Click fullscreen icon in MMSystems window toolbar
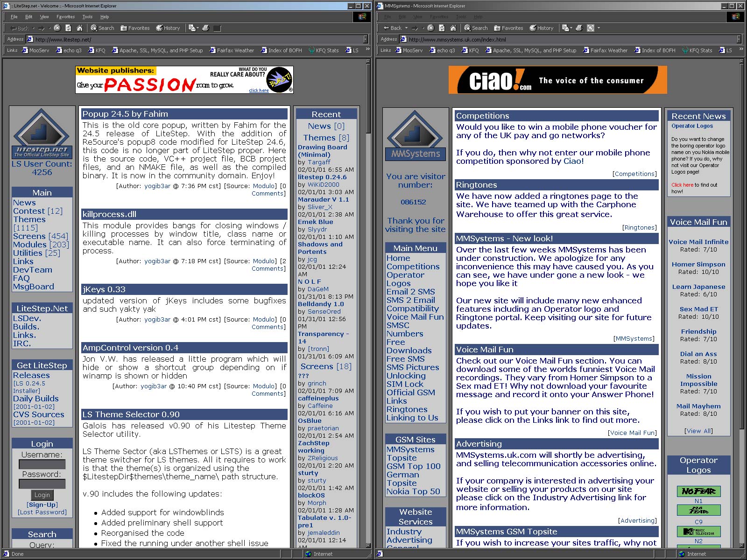 click(x=591, y=28)
